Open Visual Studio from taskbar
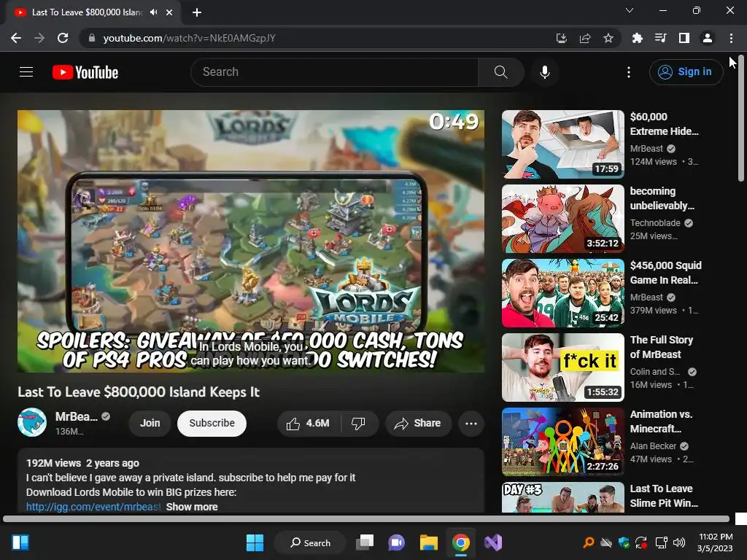The width and height of the screenshot is (747, 560). [493, 542]
